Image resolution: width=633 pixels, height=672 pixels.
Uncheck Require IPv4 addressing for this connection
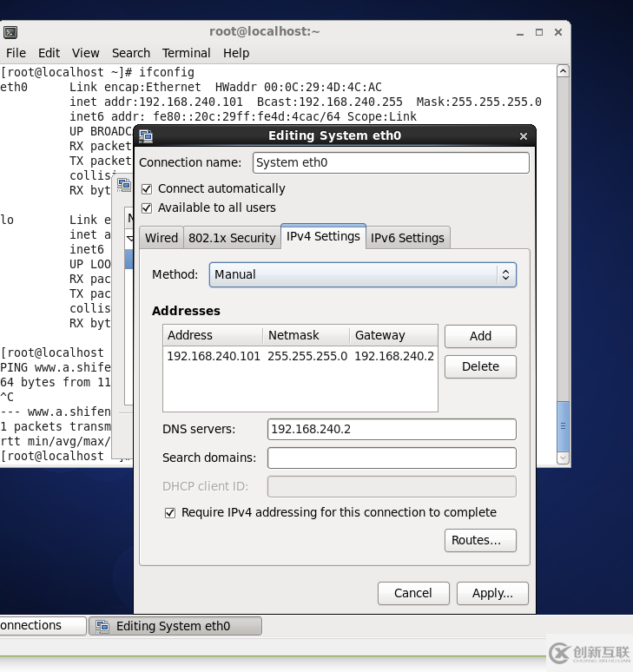click(170, 513)
